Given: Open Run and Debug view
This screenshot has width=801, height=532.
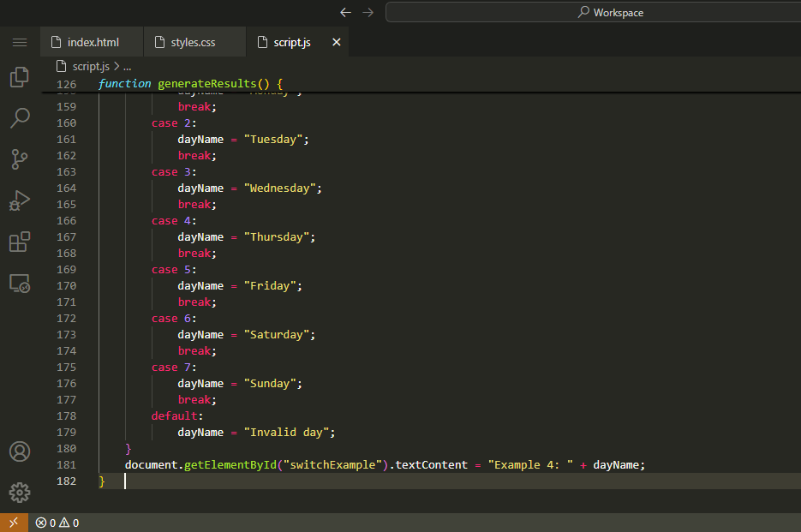Looking at the screenshot, I should [x=19, y=200].
